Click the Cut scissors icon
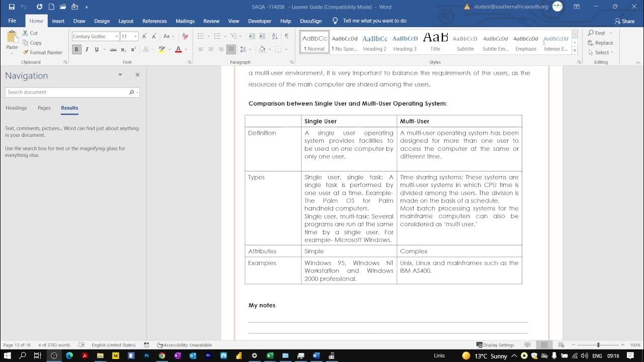This screenshot has width=644, height=362. coord(26,33)
